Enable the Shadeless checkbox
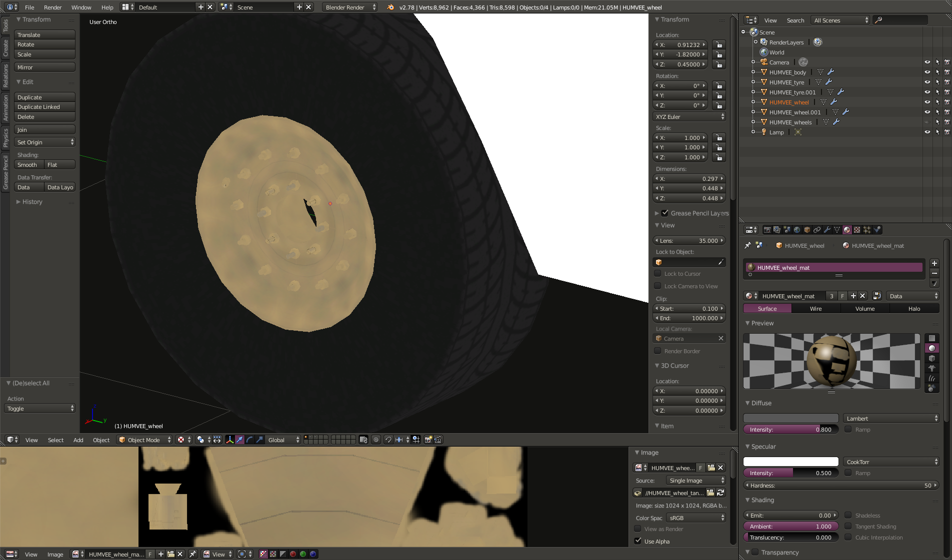This screenshot has width=952, height=560. coord(848,515)
